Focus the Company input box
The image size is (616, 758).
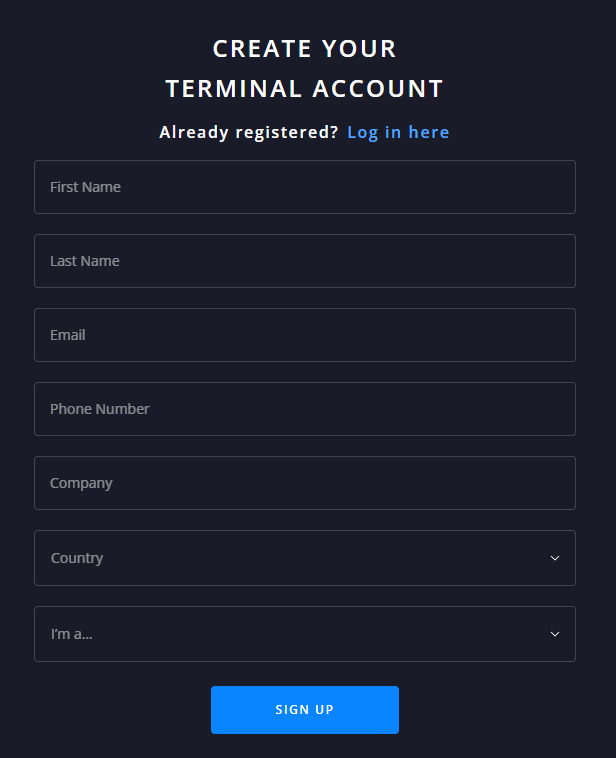point(304,483)
